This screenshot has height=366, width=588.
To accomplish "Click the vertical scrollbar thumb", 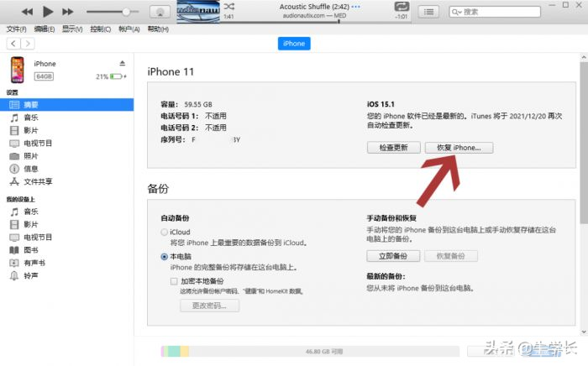I will 584,143.
